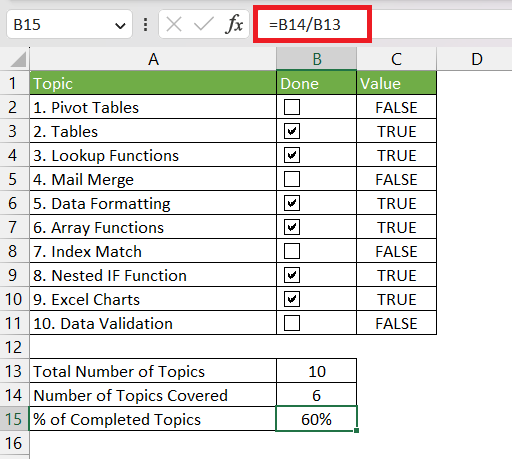Select column A header

click(x=153, y=59)
